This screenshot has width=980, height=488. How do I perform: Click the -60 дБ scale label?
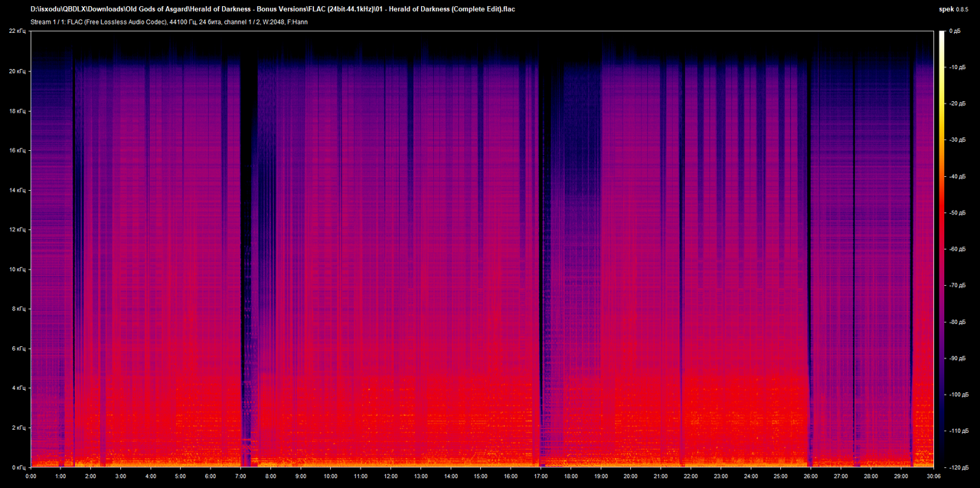click(957, 250)
